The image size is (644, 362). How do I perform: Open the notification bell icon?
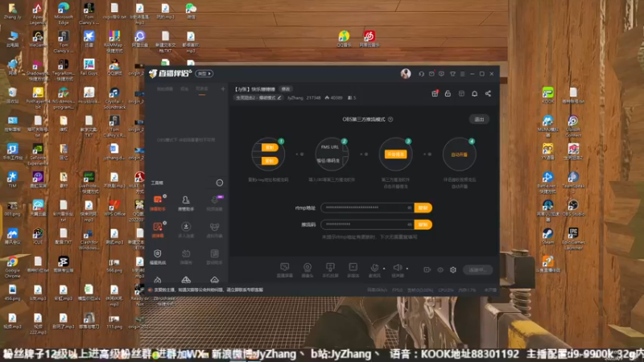click(x=474, y=93)
